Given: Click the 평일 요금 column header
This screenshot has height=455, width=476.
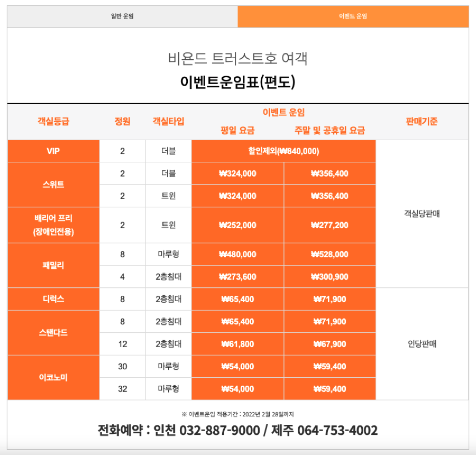Looking at the screenshot, I should (237, 131).
